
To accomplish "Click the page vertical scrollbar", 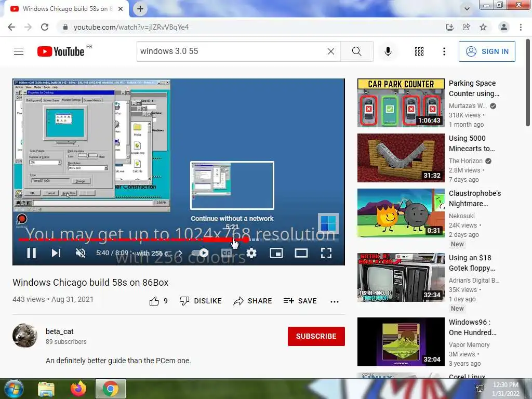I will (528, 83).
